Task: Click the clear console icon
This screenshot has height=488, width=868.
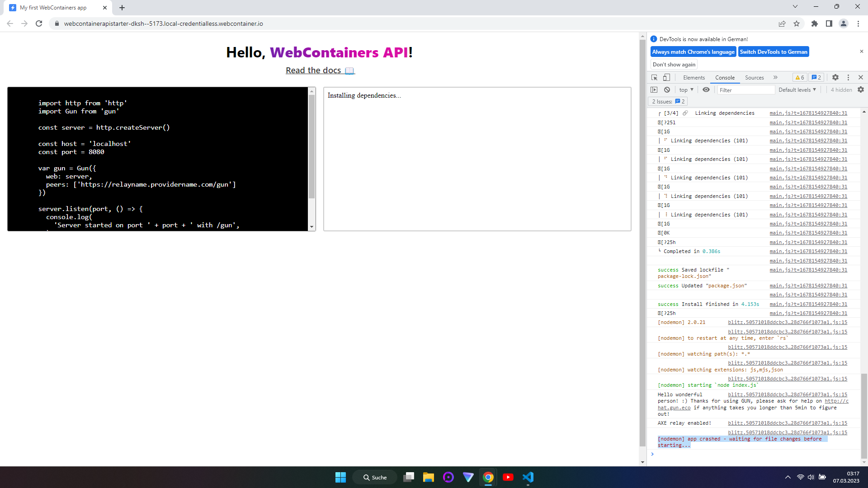Action: (667, 89)
